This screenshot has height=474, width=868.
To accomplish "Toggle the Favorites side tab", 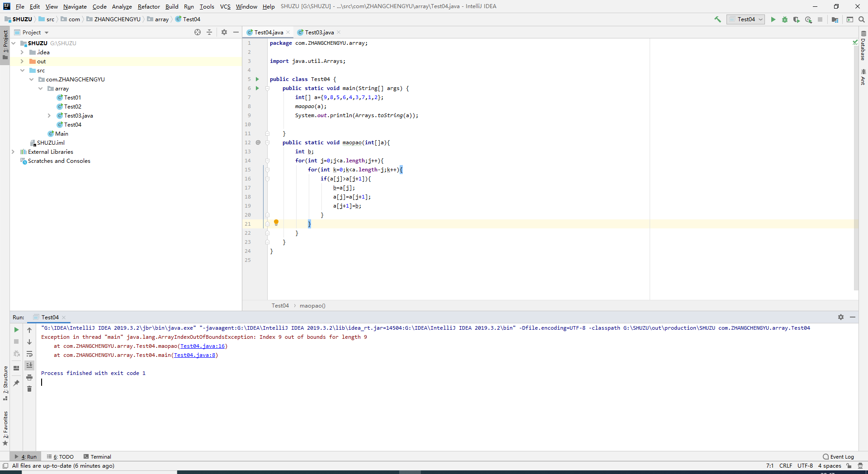I will click(5, 428).
